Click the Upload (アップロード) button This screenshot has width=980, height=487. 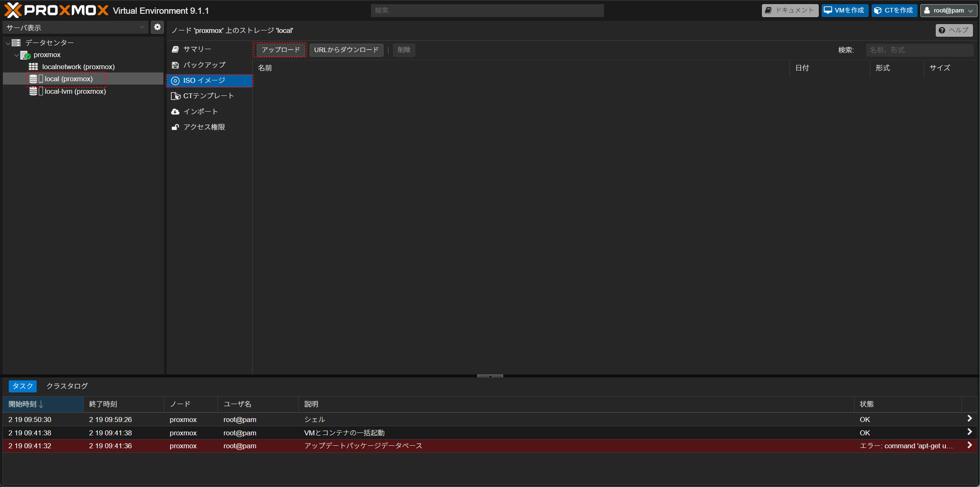281,50
